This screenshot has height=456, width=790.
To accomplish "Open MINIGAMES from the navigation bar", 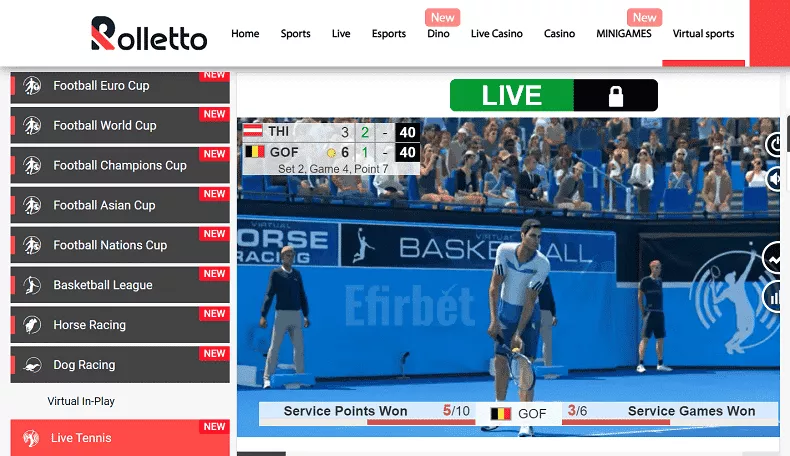I will 623,34.
